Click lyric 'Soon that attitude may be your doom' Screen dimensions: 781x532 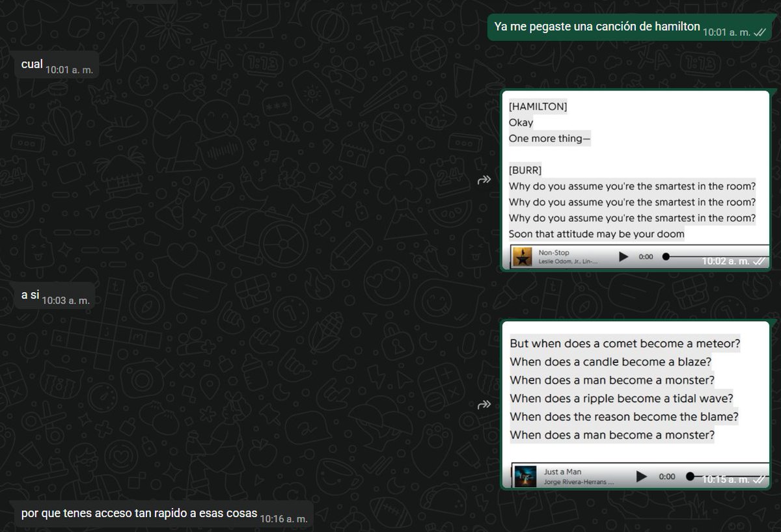596,234
